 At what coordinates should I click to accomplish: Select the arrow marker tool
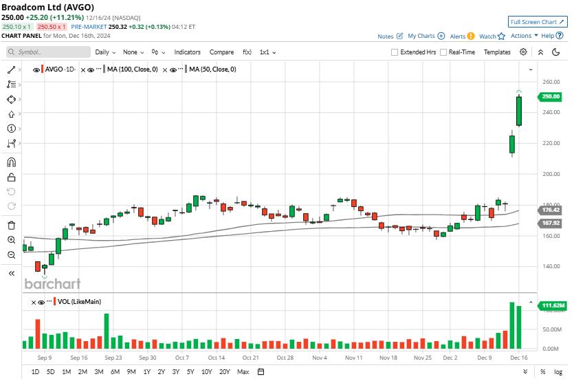[x=12, y=114]
